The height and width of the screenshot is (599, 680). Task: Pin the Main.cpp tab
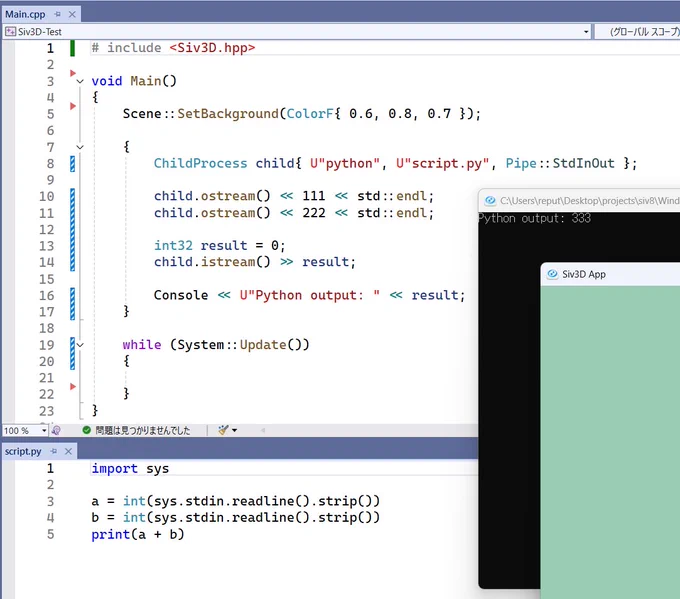pyautogui.click(x=57, y=14)
